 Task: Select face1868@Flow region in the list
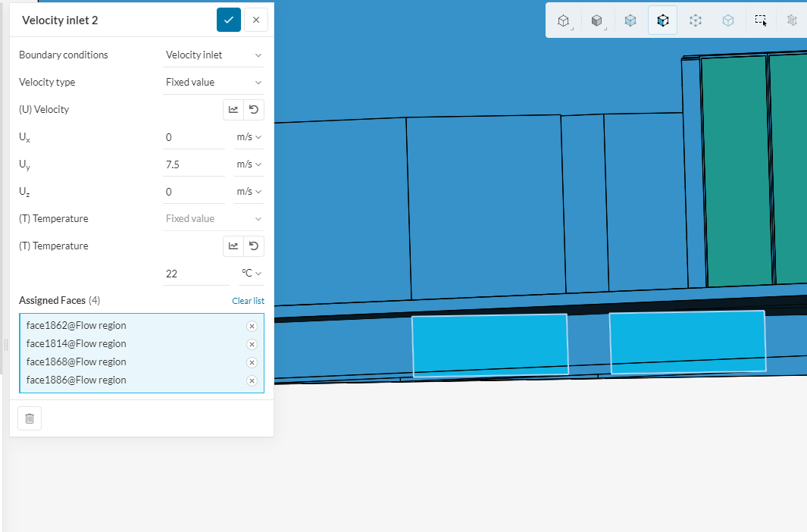pyautogui.click(x=77, y=362)
